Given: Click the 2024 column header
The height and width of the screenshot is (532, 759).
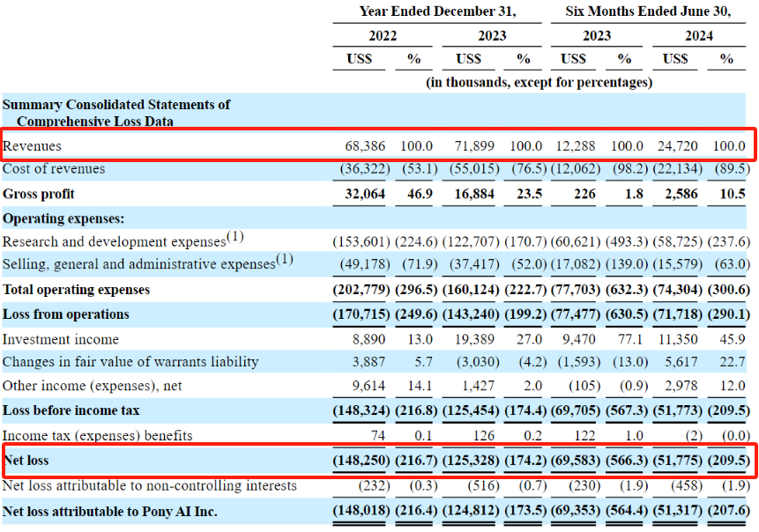Looking at the screenshot, I should coord(699,36).
